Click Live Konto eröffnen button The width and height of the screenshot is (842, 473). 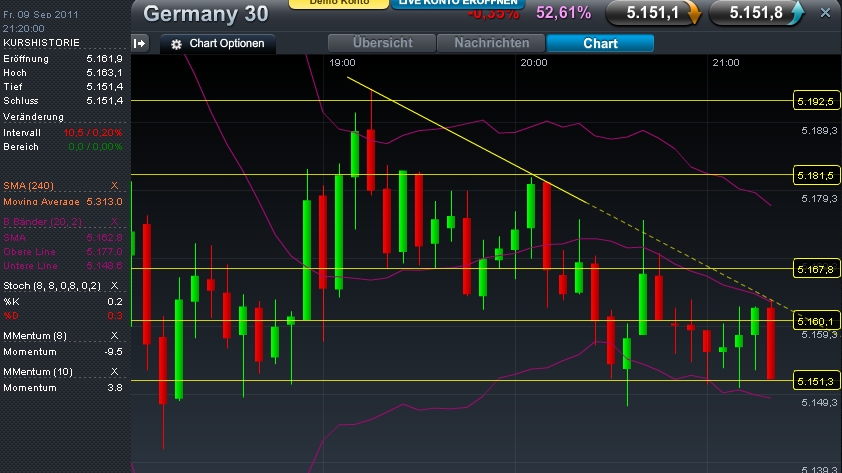458,3
